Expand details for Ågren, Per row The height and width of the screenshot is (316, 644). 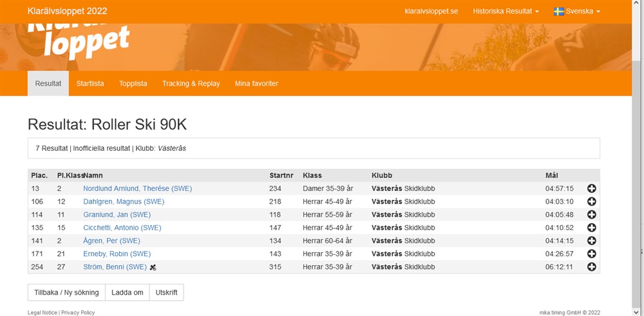591,241
